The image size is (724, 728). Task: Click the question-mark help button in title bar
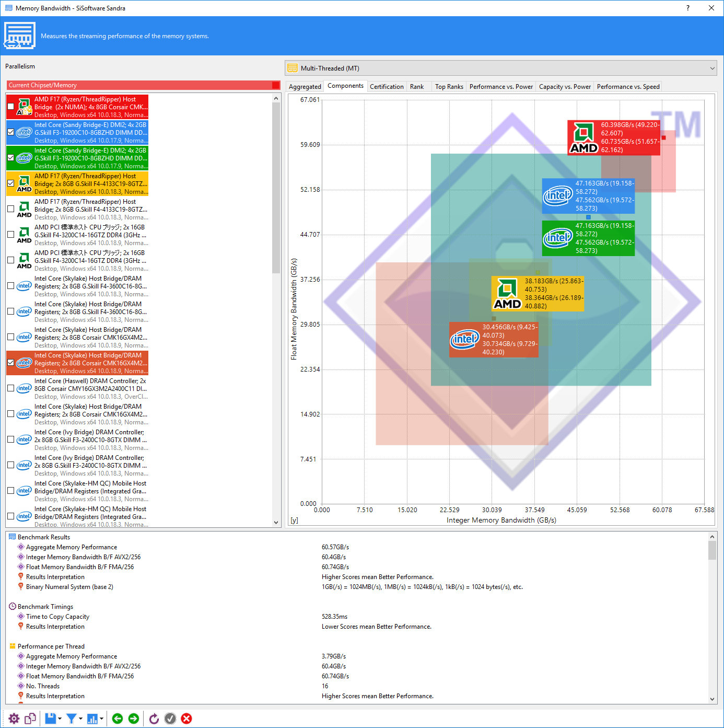coord(687,8)
